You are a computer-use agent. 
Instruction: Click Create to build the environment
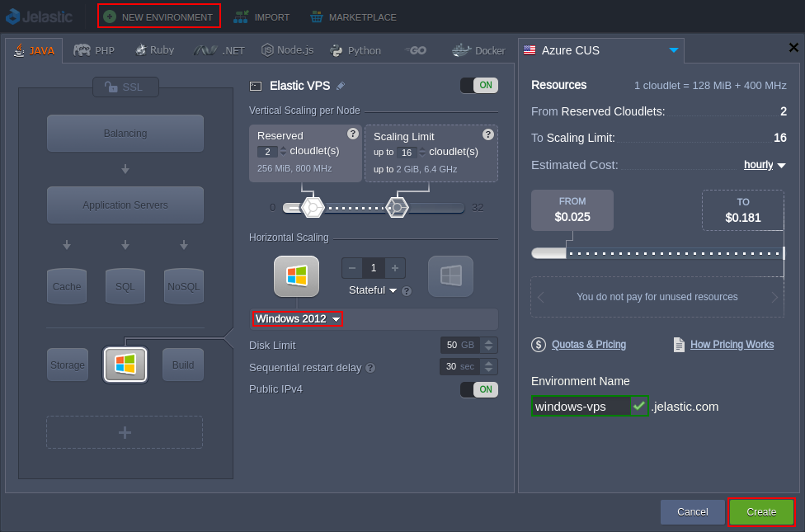click(x=761, y=512)
